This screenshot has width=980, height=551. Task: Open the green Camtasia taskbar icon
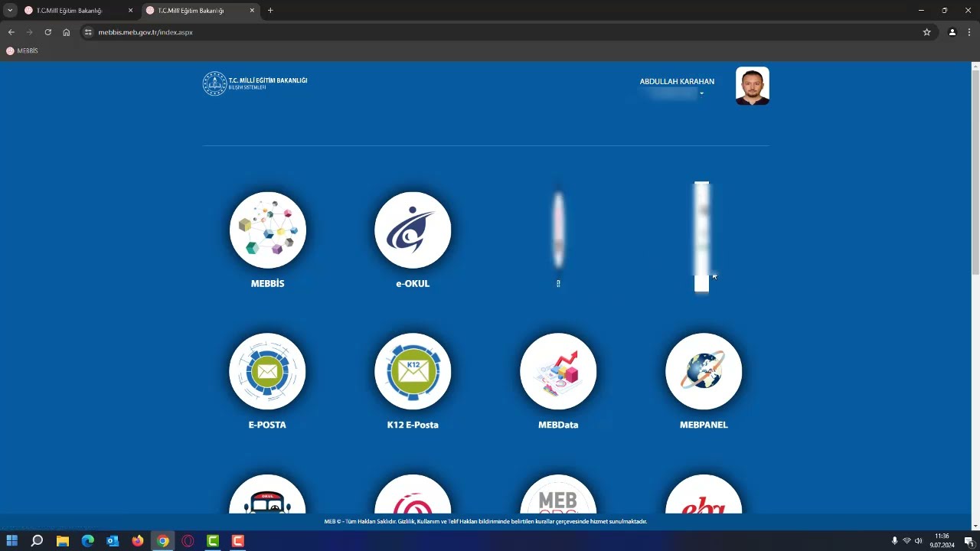[213, 541]
